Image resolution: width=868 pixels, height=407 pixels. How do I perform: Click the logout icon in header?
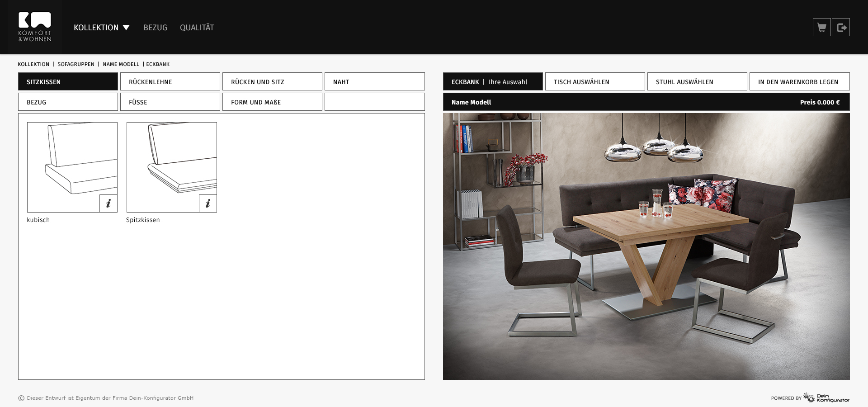click(841, 28)
